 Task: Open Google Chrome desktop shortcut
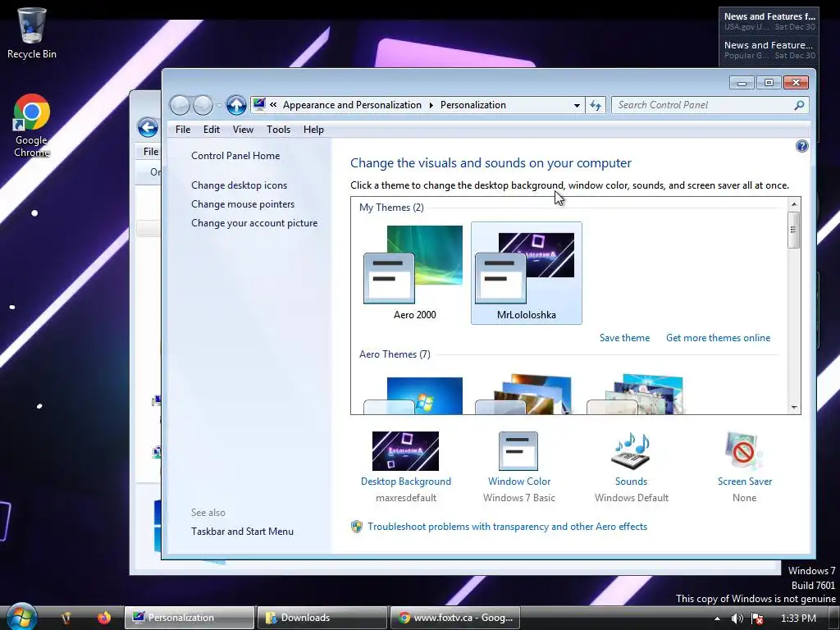tap(32, 126)
